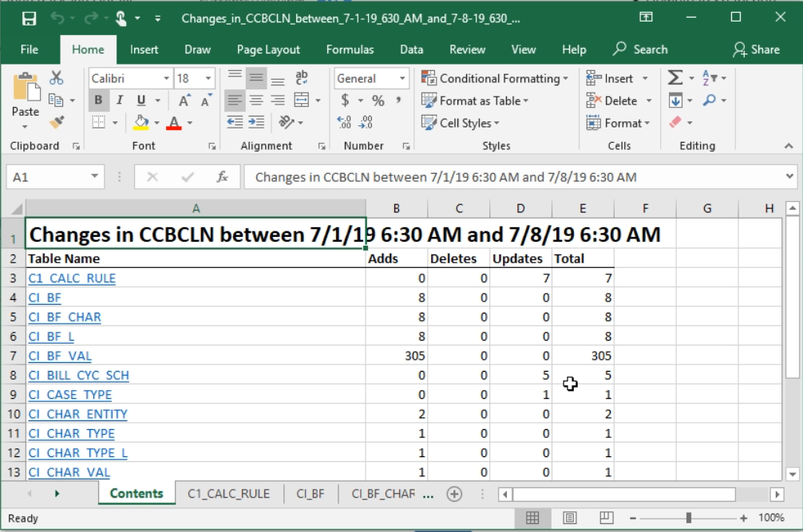Save the workbook using the floppy icon
The image size is (803, 532).
29,18
